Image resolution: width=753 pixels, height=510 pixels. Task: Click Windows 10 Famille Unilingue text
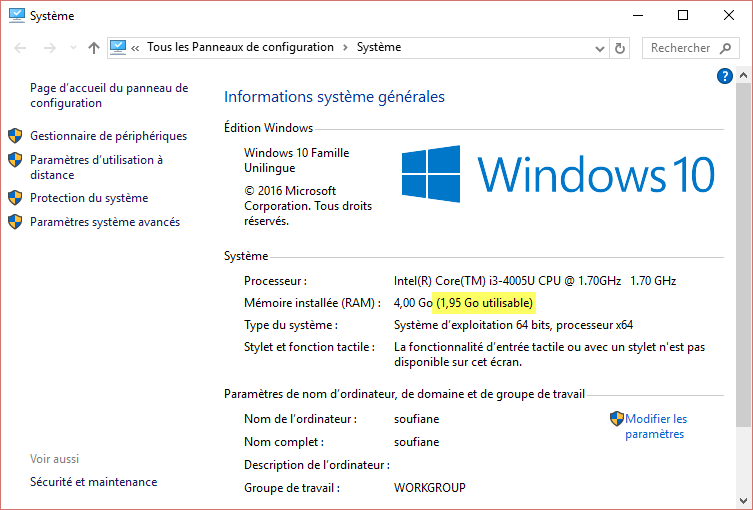(296, 160)
